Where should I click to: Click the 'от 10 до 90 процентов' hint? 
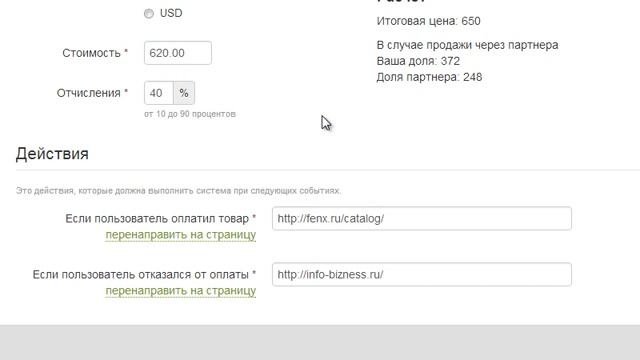190,114
